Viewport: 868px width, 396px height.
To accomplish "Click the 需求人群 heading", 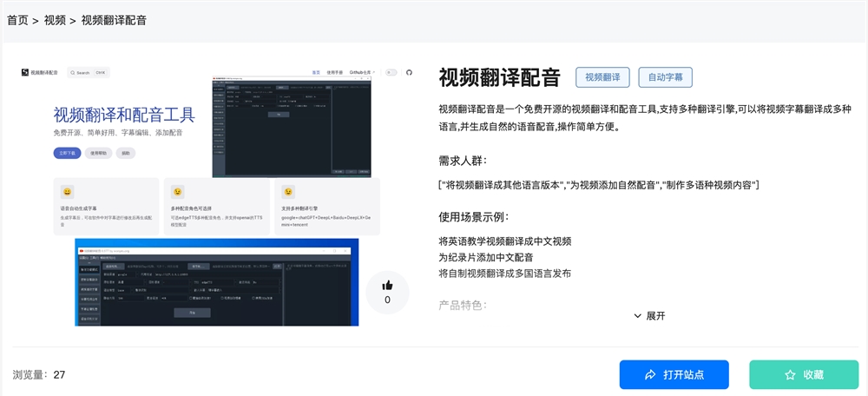I will coord(463,161).
